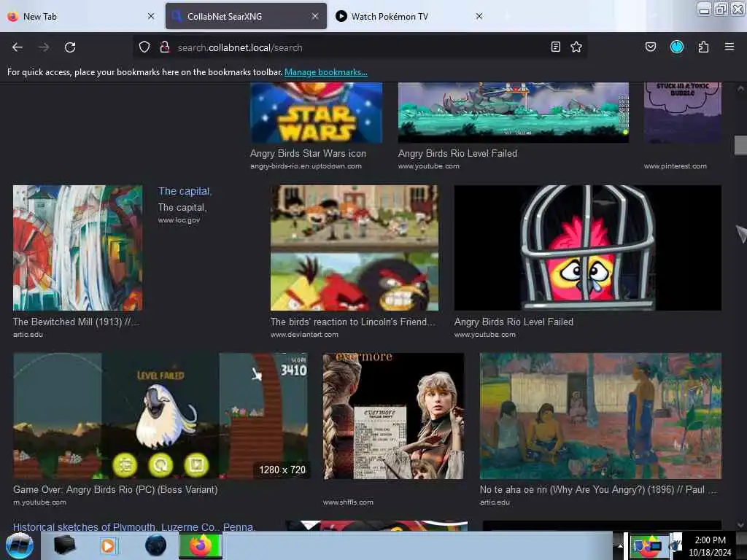Screen dimensions: 747x560
Task: Open the Firefox application menu
Action: point(729,47)
